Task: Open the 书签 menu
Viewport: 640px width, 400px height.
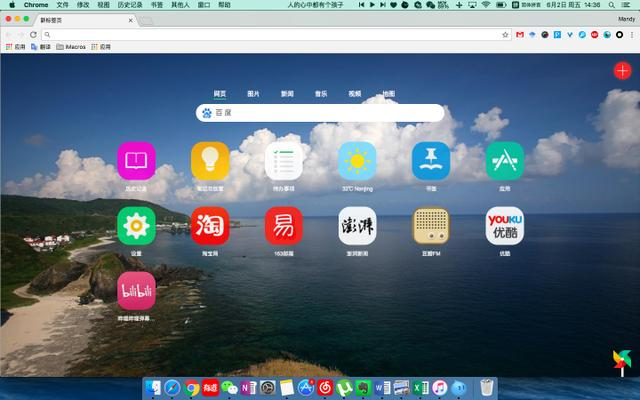Action: point(157,5)
